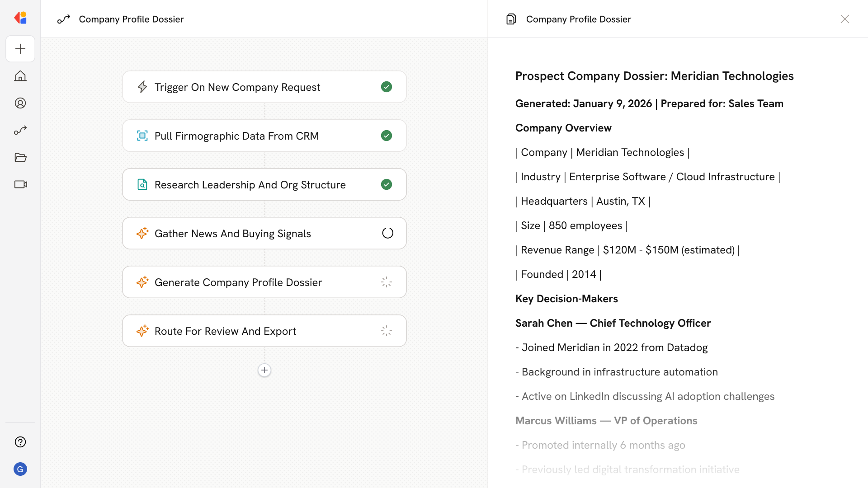Click the Clay logo at top left

click(x=20, y=18)
